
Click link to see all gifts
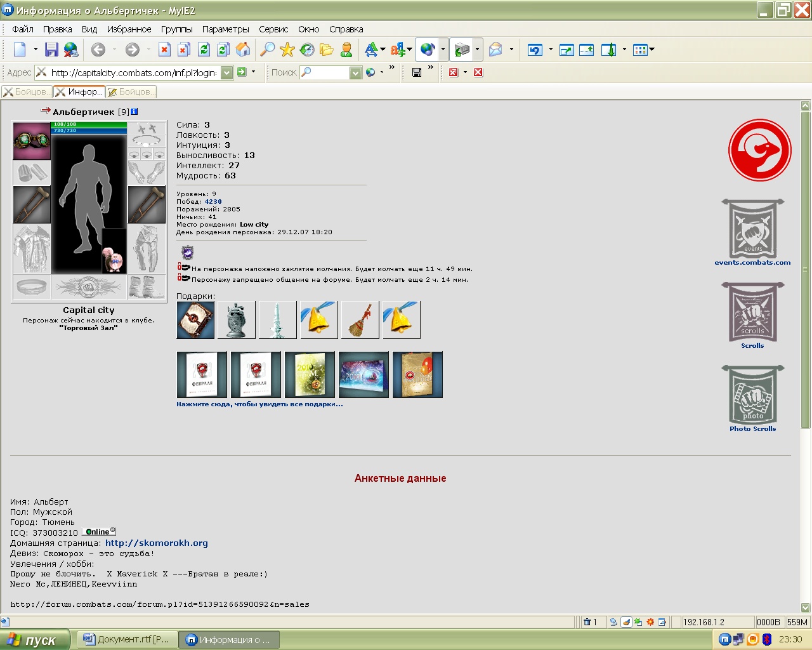[x=259, y=404]
